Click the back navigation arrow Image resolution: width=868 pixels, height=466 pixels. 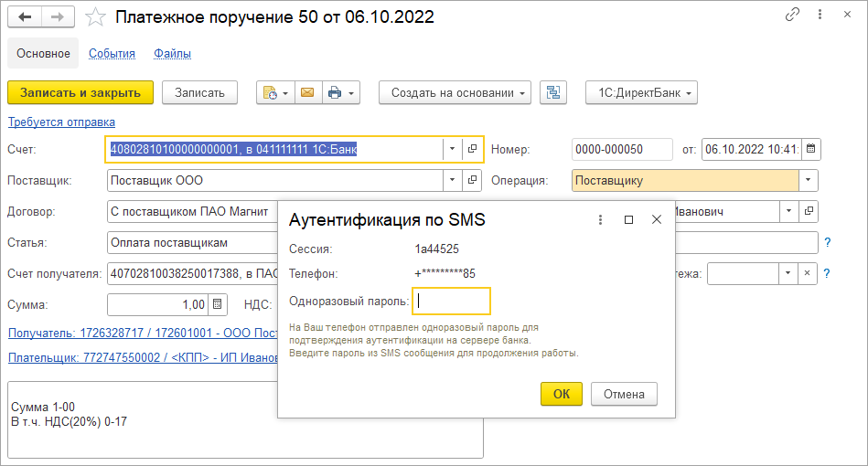point(25,17)
